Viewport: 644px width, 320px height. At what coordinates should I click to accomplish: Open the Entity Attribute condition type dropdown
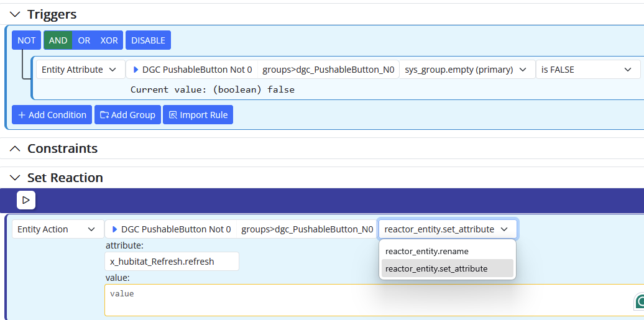click(81, 70)
